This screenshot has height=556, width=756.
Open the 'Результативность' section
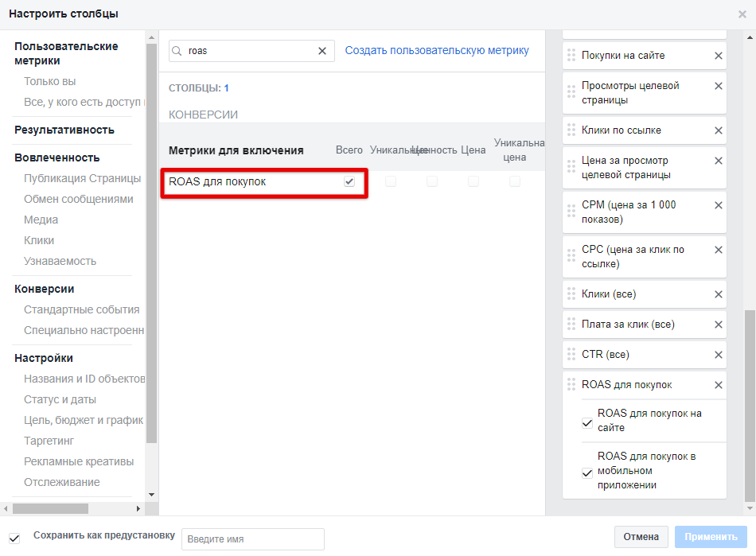click(x=64, y=130)
